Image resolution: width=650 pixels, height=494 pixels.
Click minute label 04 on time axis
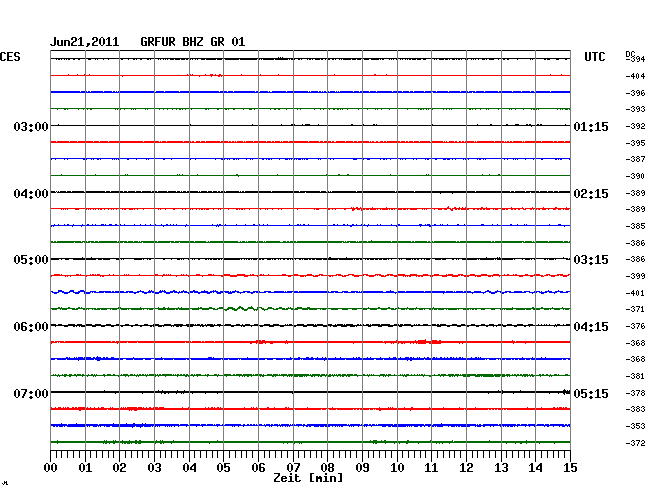tap(189, 468)
